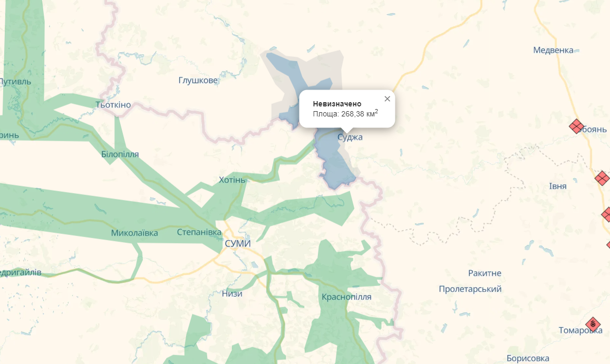
Task: Select the СУМИ city label
Action: [x=238, y=243]
